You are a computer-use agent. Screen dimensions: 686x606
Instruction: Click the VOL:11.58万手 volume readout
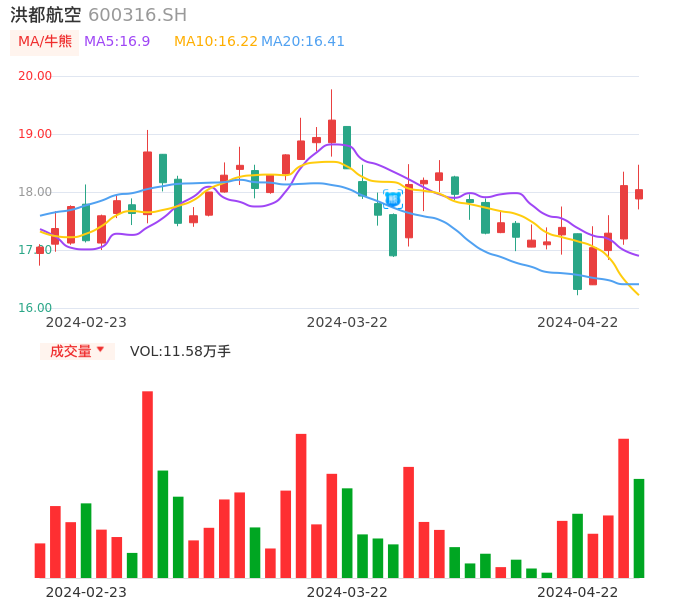pos(180,351)
